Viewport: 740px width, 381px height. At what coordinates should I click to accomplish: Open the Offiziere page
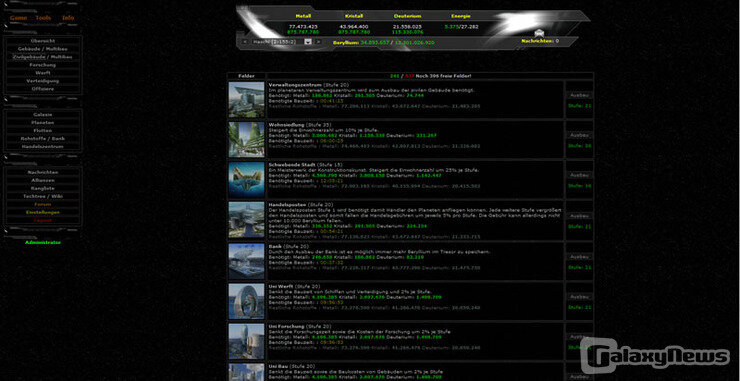point(42,89)
